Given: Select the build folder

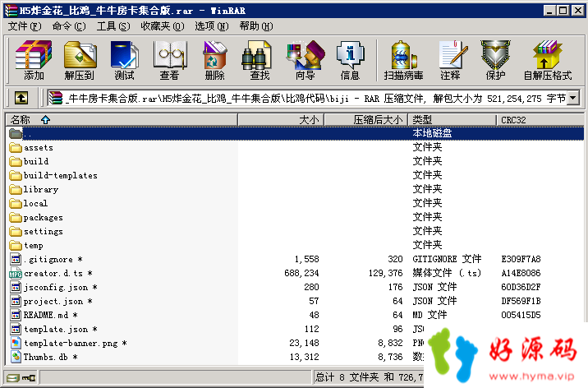Looking at the screenshot, I should pos(30,161).
